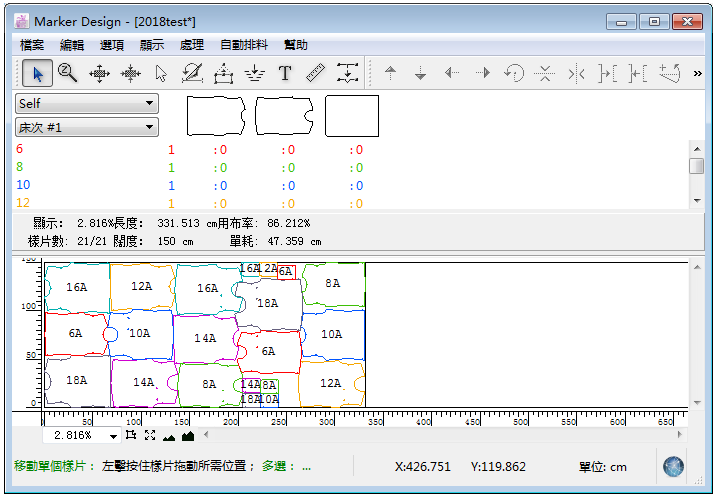The image size is (715, 500).
Task: Open the 檔案 menu
Action: coord(32,45)
